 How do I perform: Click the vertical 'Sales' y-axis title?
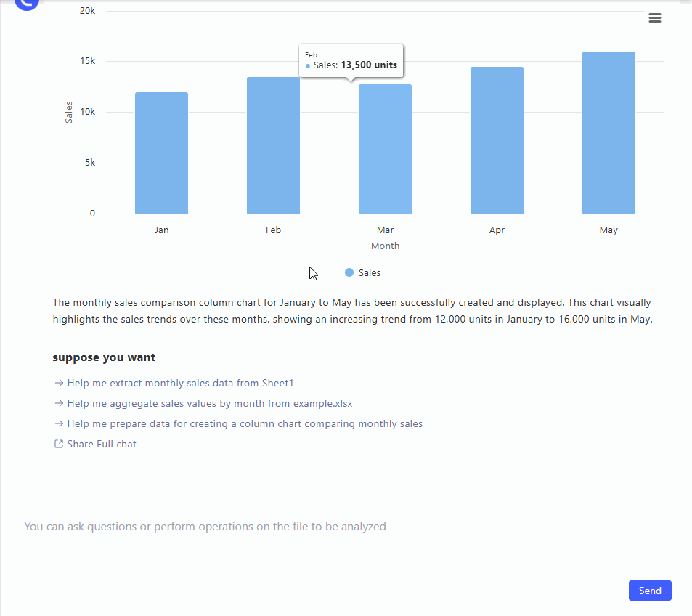pos(69,112)
